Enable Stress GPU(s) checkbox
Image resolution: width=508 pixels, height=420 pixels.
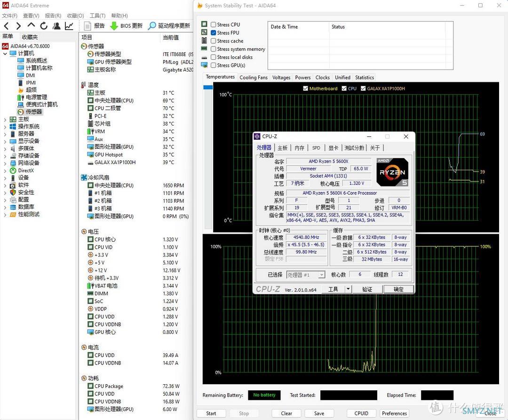coord(214,65)
